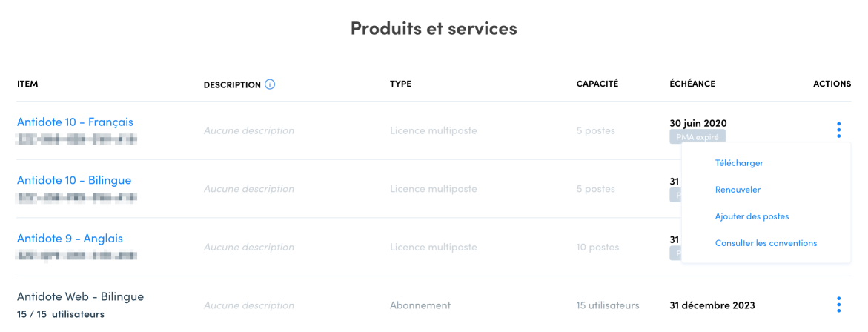Click the ITEM column header
Viewport: 868px width, 332px height.
coord(27,84)
